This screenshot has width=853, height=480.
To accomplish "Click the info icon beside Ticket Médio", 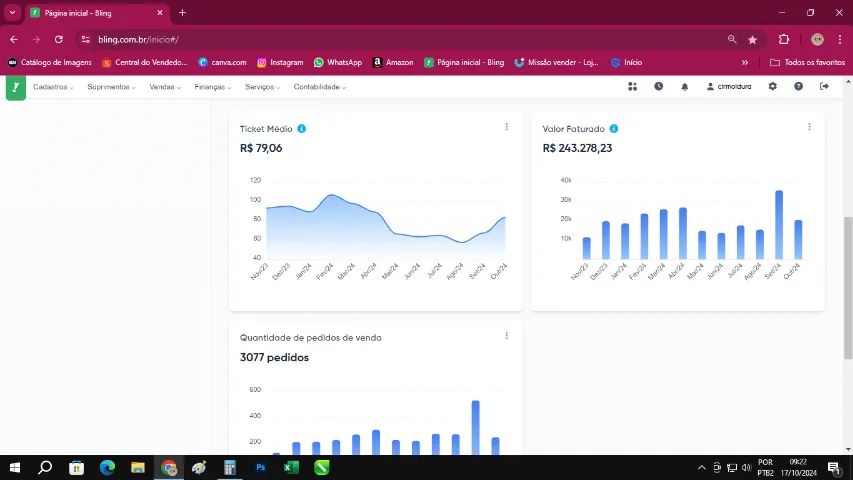I will [x=301, y=129].
